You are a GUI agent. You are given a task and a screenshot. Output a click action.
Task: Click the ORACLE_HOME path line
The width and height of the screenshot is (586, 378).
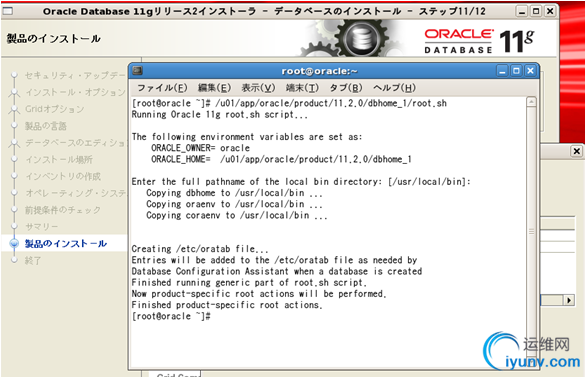tap(281, 159)
